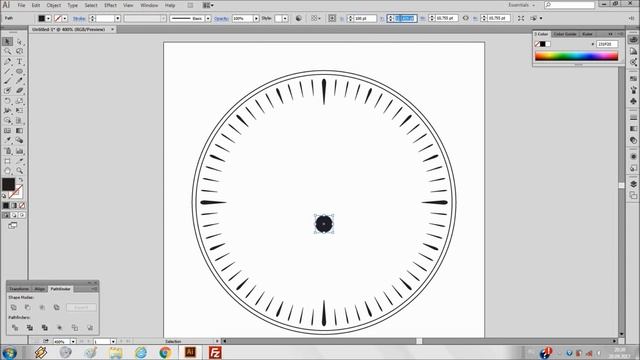Click the Opacity link in control bar
This screenshot has width=640, height=360.
tap(221, 18)
